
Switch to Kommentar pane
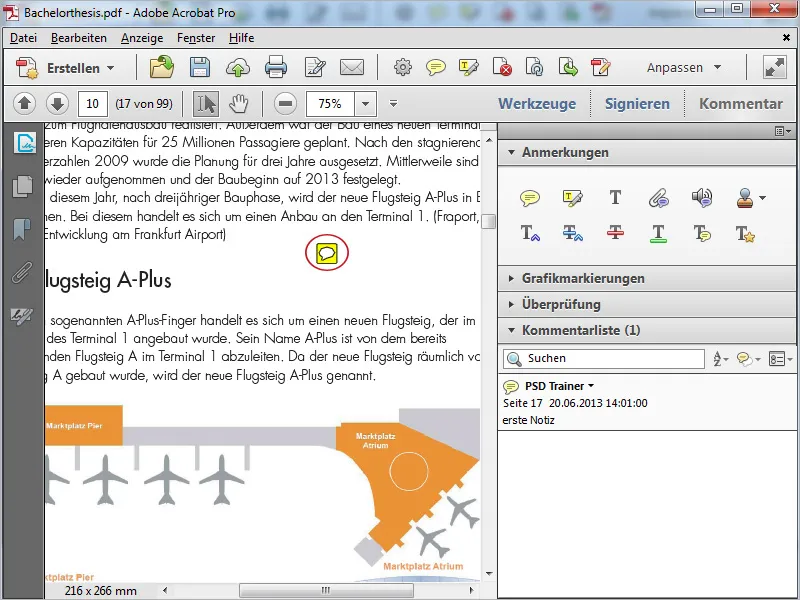[x=740, y=104]
